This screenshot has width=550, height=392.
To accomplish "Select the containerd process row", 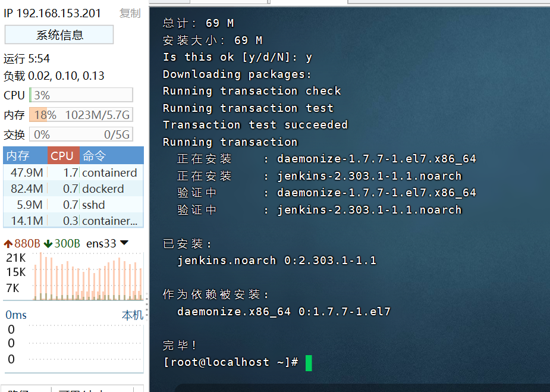I will click(73, 173).
